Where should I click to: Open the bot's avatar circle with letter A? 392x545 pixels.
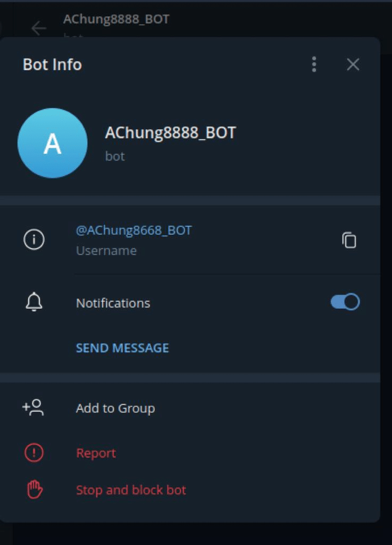pos(53,143)
